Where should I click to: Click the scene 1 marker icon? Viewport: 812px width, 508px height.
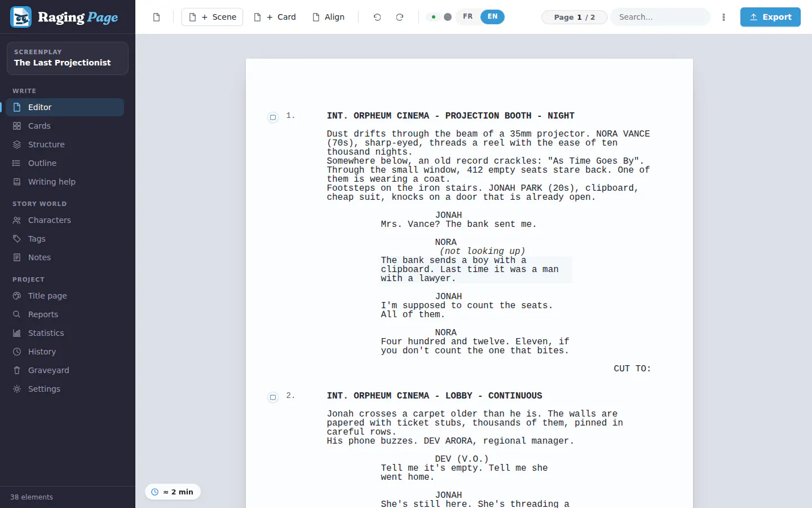coord(273,117)
